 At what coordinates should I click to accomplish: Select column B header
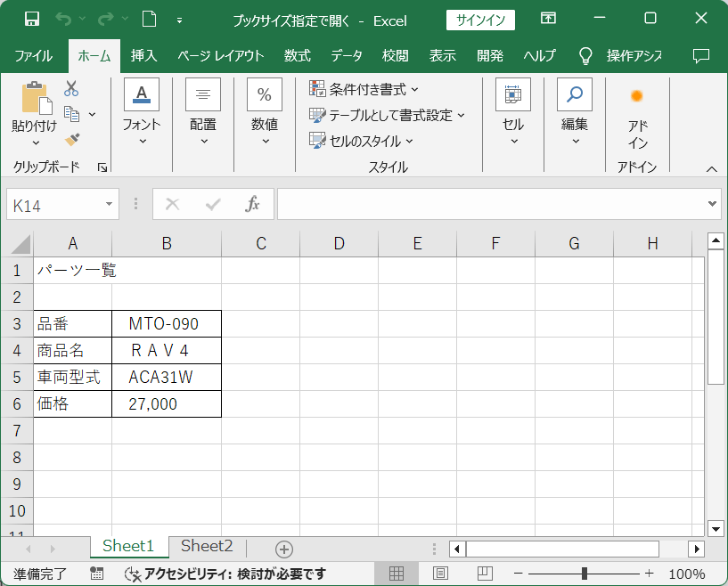pos(167,244)
